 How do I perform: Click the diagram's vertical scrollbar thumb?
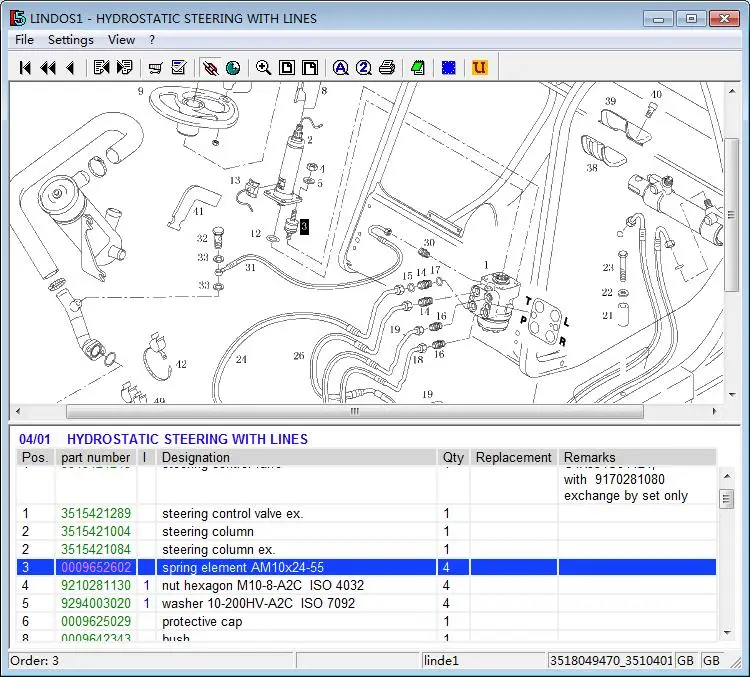[731, 214]
